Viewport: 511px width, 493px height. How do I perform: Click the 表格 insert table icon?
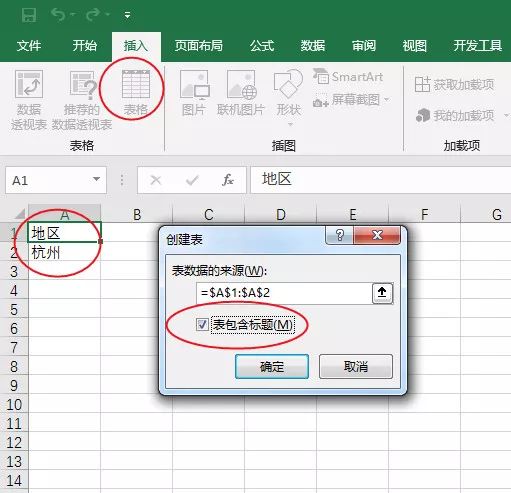pyautogui.click(x=136, y=84)
